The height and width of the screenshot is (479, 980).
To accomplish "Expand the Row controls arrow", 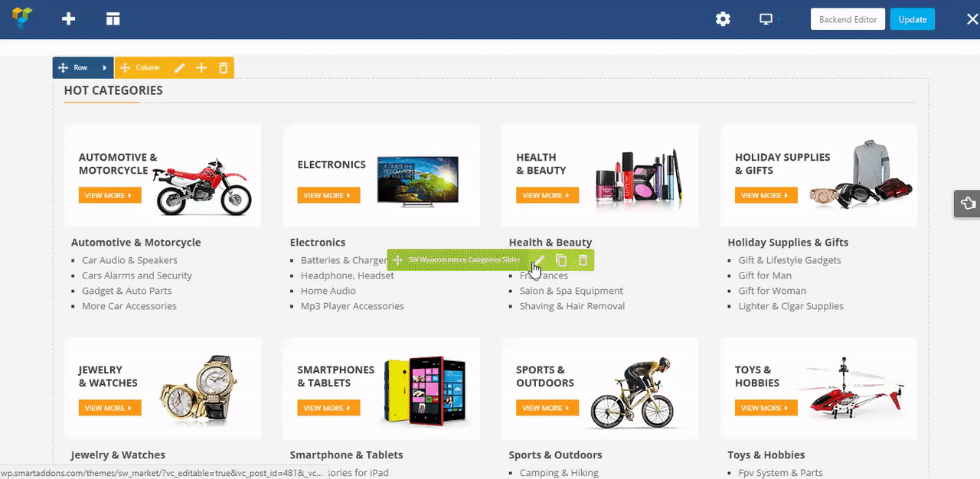I will tap(104, 68).
